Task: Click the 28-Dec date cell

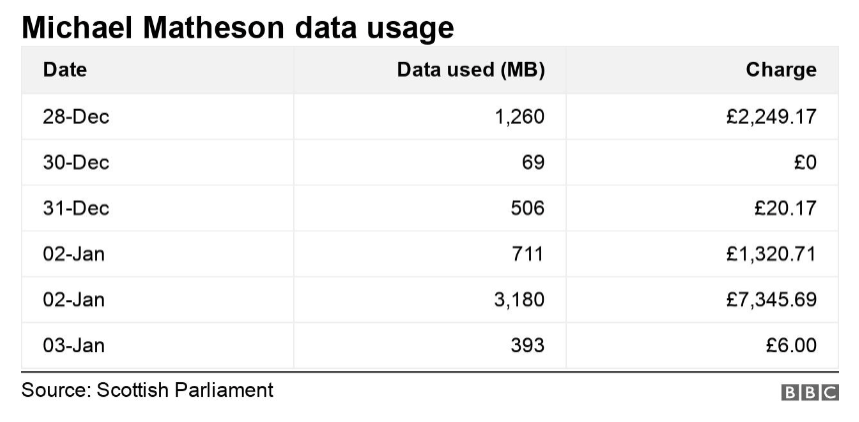Action: coord(76,117)
